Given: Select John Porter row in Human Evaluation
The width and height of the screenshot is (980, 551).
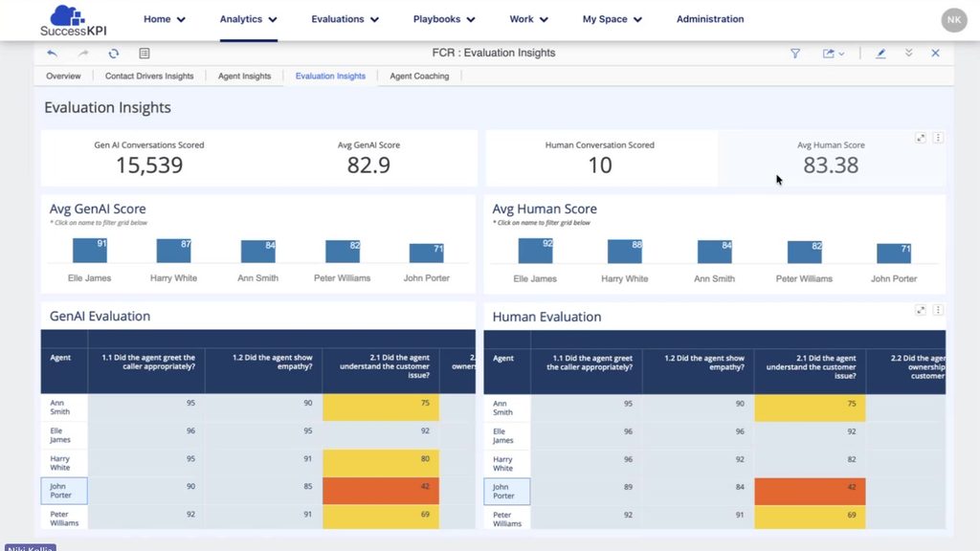Looking at the screenshot, I should coord(714,492).
